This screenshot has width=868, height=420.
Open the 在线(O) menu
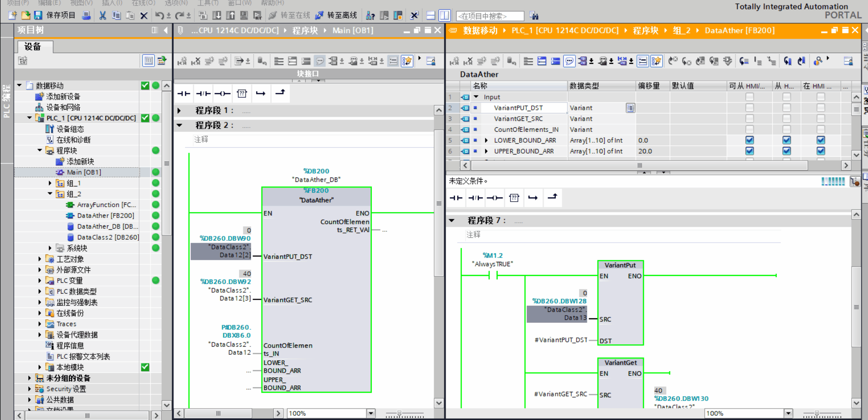(144, 3)
